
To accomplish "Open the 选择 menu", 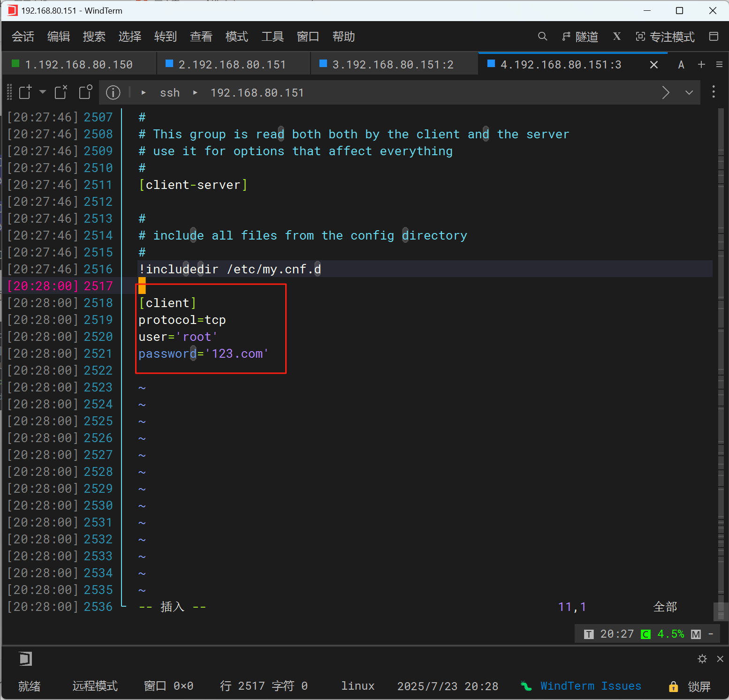I will (130, 37).
